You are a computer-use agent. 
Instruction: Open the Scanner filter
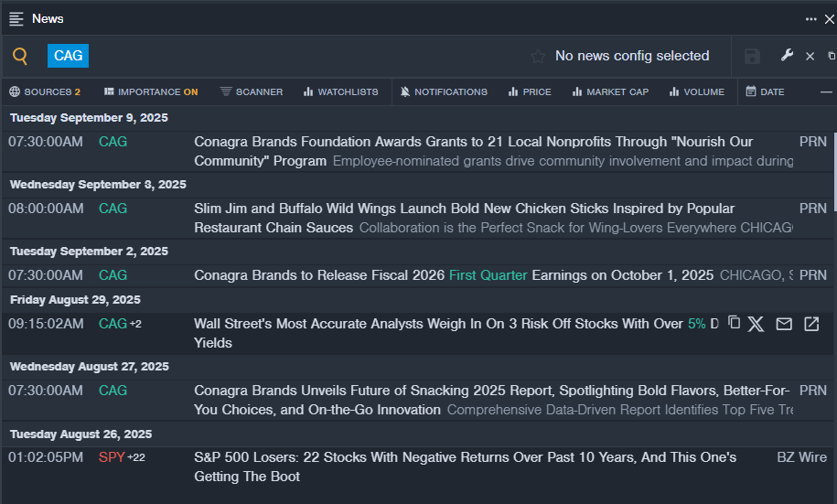[x=252, y=91]
